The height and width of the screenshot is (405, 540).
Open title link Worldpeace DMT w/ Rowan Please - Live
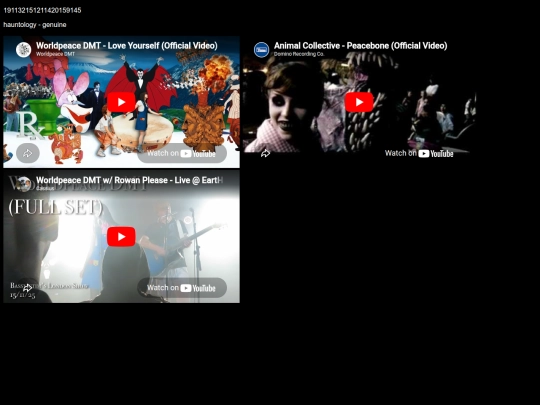[x=129, y=180]
